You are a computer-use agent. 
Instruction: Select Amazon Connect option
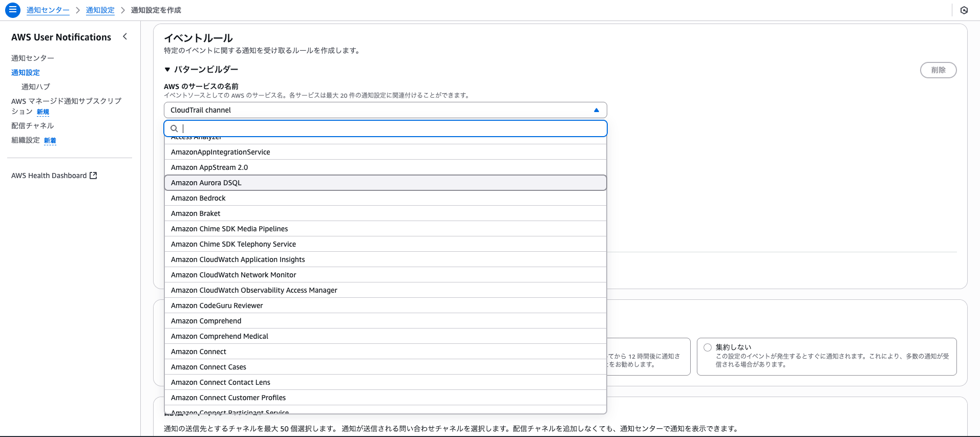tap(385, 352)
